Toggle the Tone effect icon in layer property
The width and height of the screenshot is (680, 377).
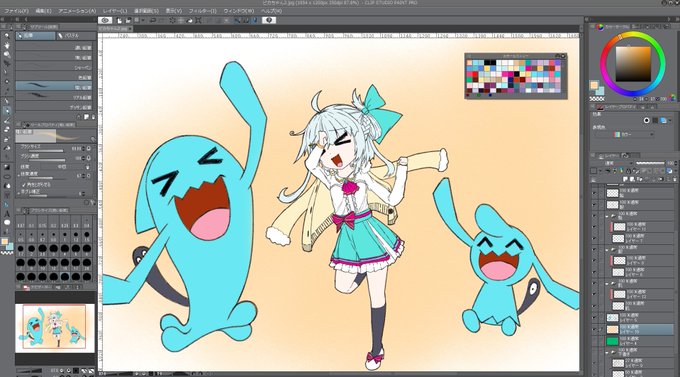tap(655, 120)
